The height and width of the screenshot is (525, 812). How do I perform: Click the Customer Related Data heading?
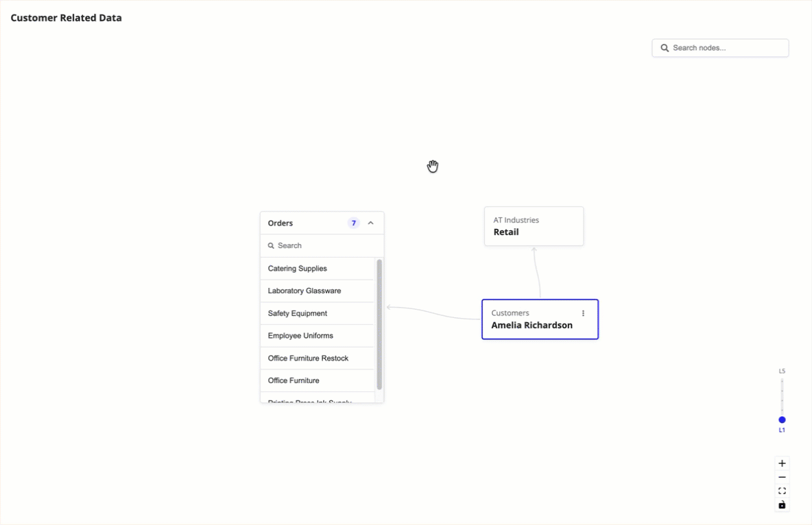[x=67, y=18]
